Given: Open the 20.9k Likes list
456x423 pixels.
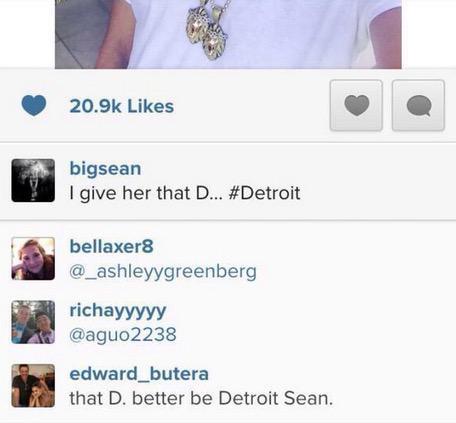Looking at the screenshot, I should click(x=122, y=106).
